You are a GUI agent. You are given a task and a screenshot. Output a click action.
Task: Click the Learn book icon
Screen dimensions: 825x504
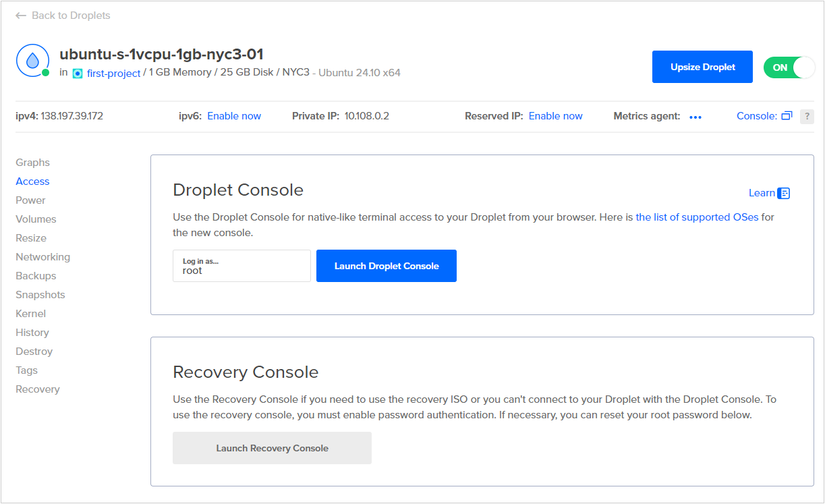[x=785, y=192]
